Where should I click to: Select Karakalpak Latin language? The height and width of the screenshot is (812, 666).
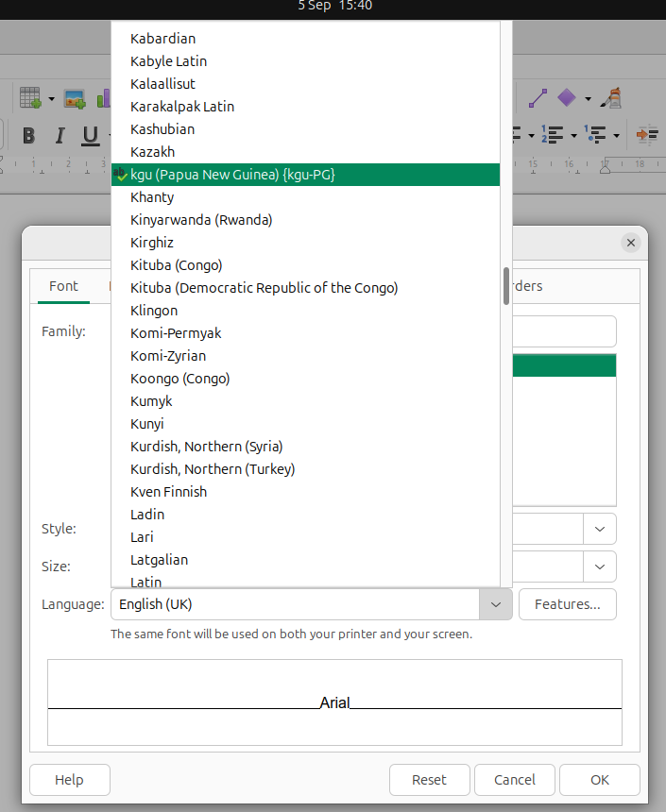click(305, 107)
